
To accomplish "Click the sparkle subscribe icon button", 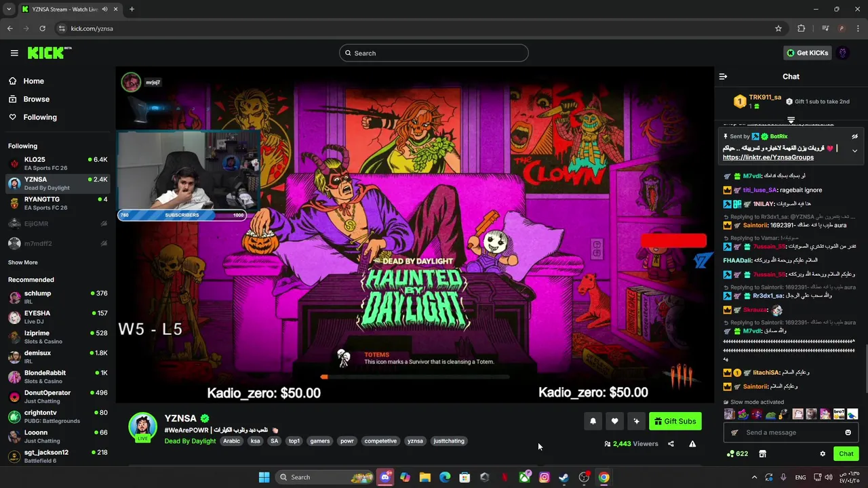I will coord(636,421).
